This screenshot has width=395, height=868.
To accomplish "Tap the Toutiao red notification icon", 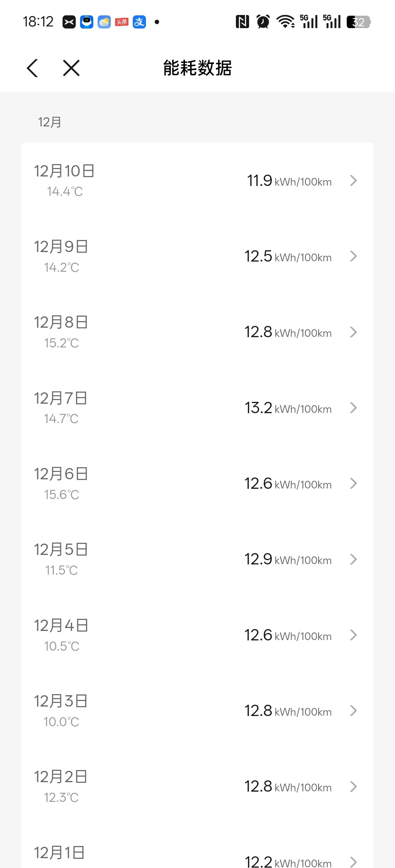I will (x=122, y=22).
